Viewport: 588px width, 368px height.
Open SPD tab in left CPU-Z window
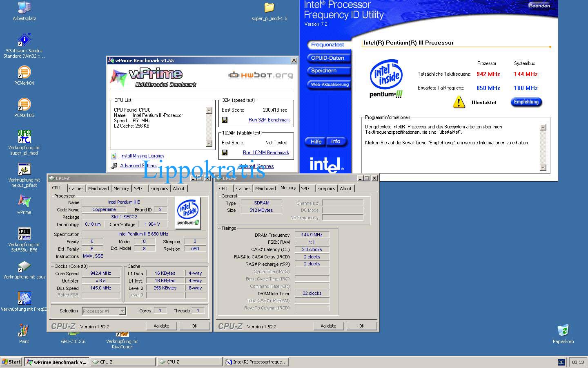(x=138, y=188)
